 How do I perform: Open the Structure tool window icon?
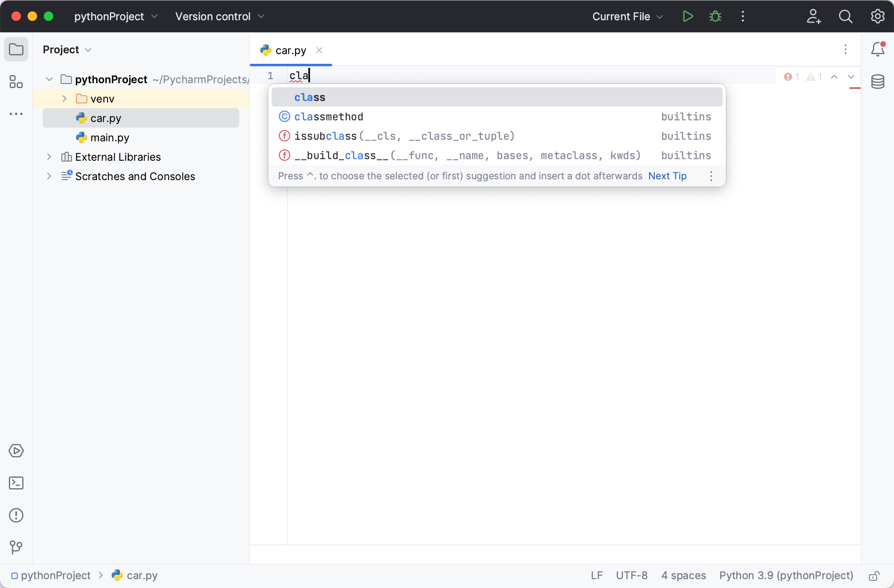(16, 82)
